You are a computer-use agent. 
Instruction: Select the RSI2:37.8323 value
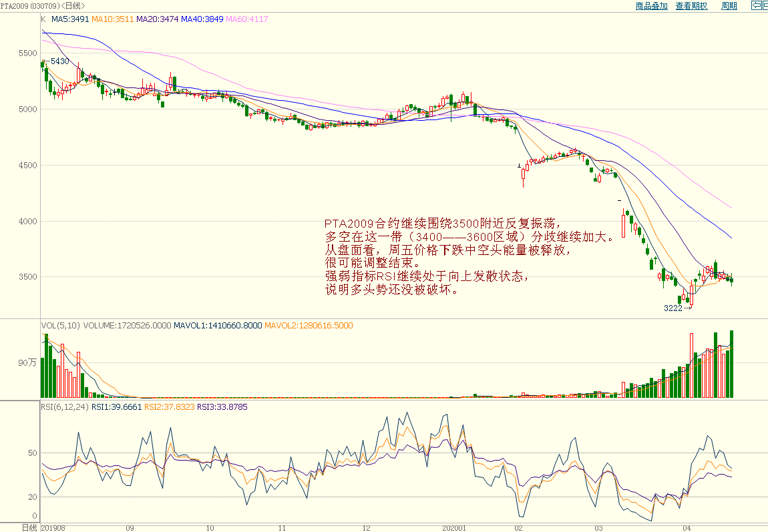[170, 407]
